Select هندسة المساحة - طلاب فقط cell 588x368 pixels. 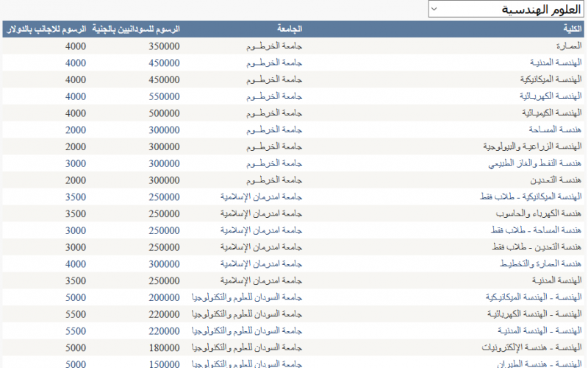[537, 230]
